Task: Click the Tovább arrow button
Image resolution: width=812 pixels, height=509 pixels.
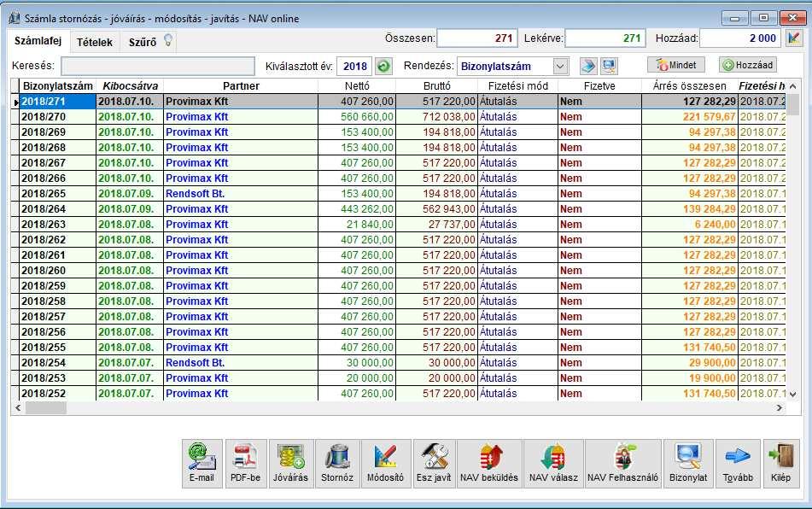Action: 738,464
